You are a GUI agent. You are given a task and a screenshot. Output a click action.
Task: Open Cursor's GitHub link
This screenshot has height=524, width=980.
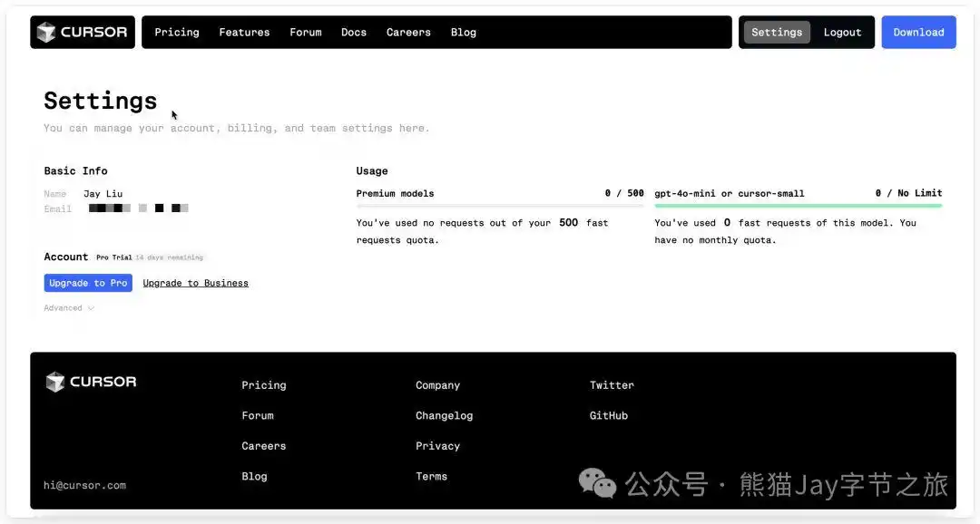(608, 415)
